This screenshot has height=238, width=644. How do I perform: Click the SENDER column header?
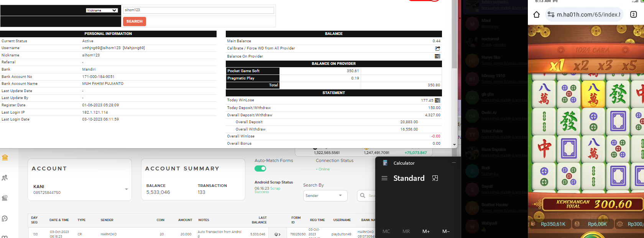[x=107, y=220]
